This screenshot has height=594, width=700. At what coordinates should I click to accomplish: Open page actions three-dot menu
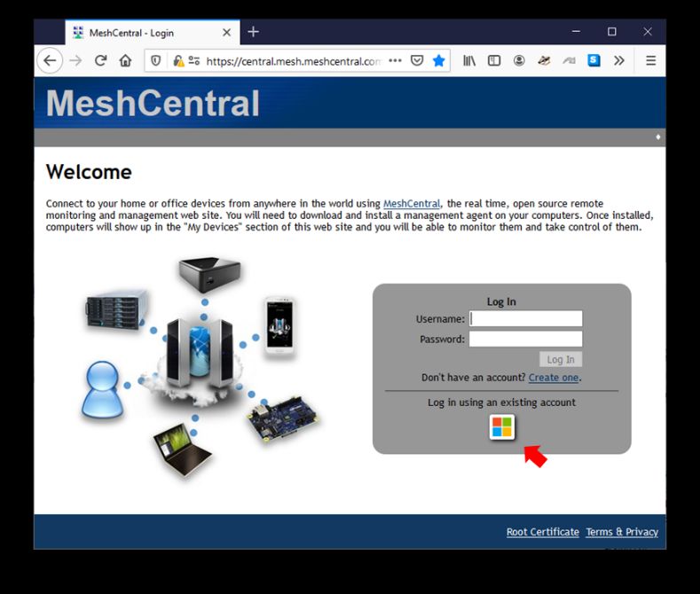(x=395, y=61)
